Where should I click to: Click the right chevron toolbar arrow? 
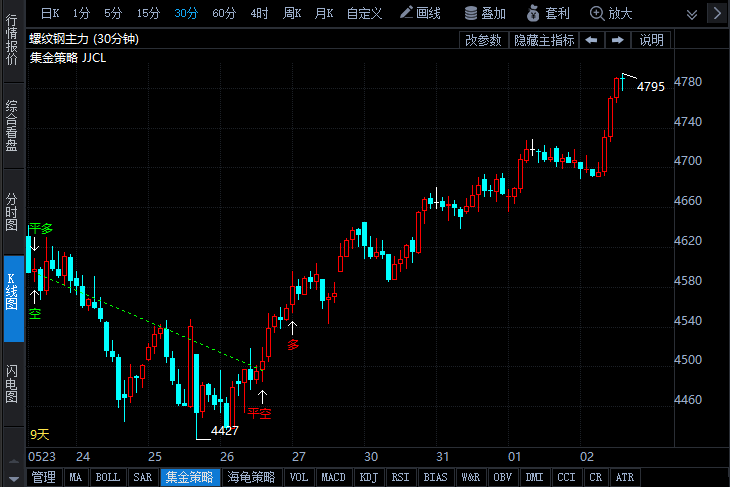(x=717, y=13)
